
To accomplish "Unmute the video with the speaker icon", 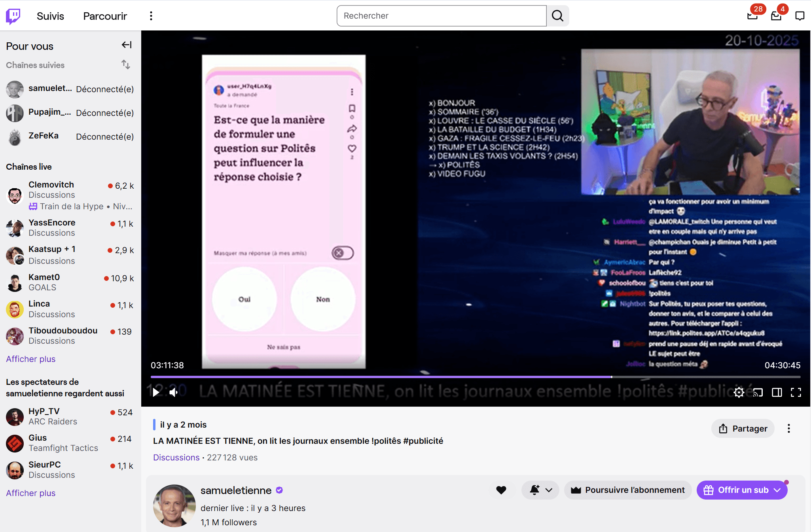I will click(x=174, y=392).
